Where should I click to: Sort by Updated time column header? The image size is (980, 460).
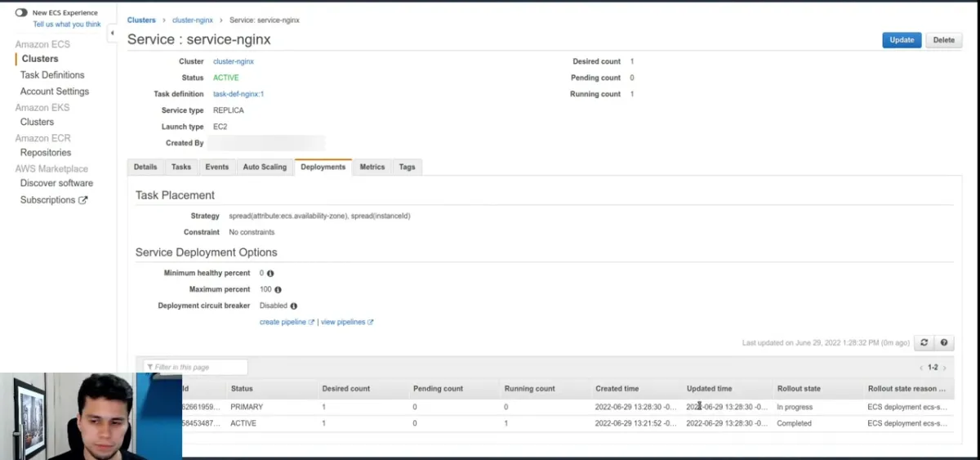click(x=709, y=389)
